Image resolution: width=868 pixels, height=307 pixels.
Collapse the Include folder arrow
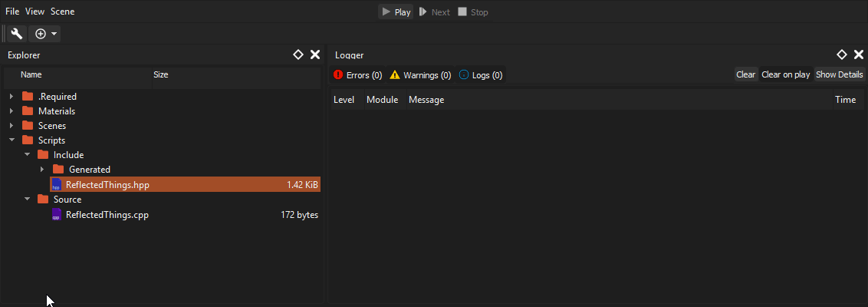(27, 154)
